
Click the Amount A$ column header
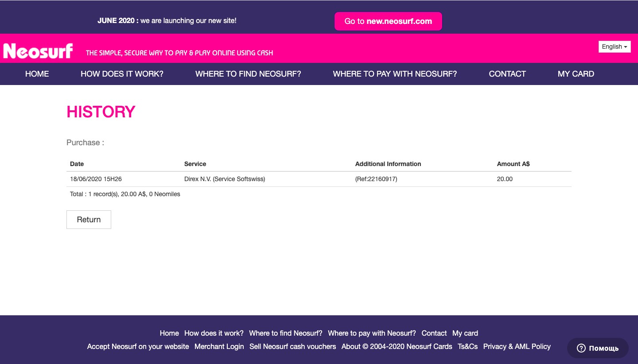[514, 164]
